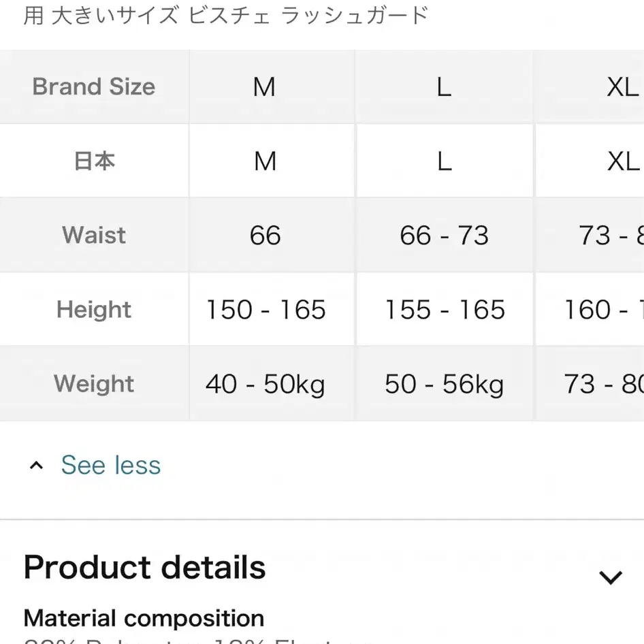Select waist value 66 - 73

tap(444, 235)
